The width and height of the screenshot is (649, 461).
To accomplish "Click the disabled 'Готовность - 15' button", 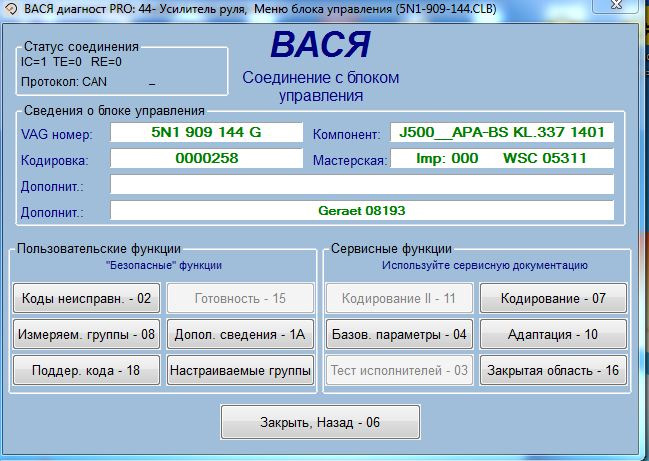I will [x=240, y=298].
